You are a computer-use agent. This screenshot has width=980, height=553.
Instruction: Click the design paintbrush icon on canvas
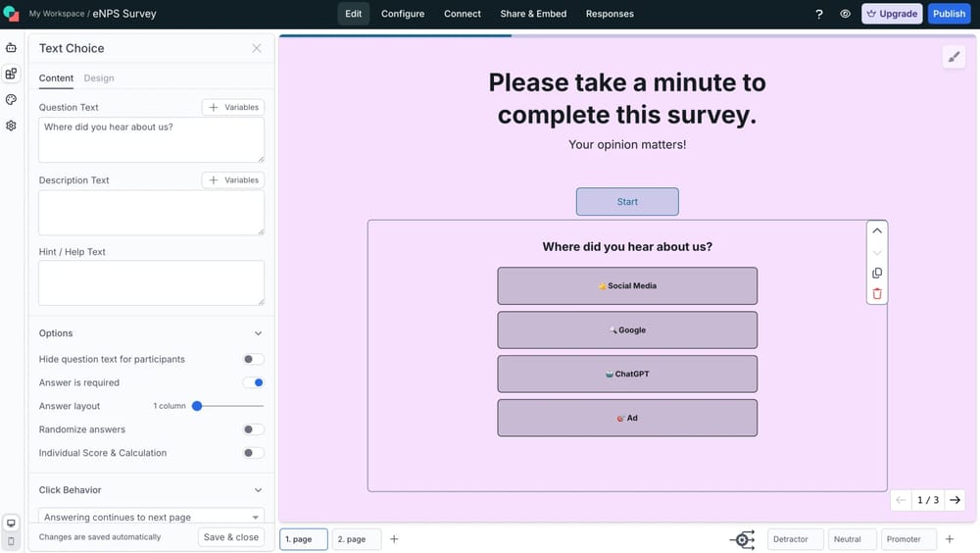(954, 57)
